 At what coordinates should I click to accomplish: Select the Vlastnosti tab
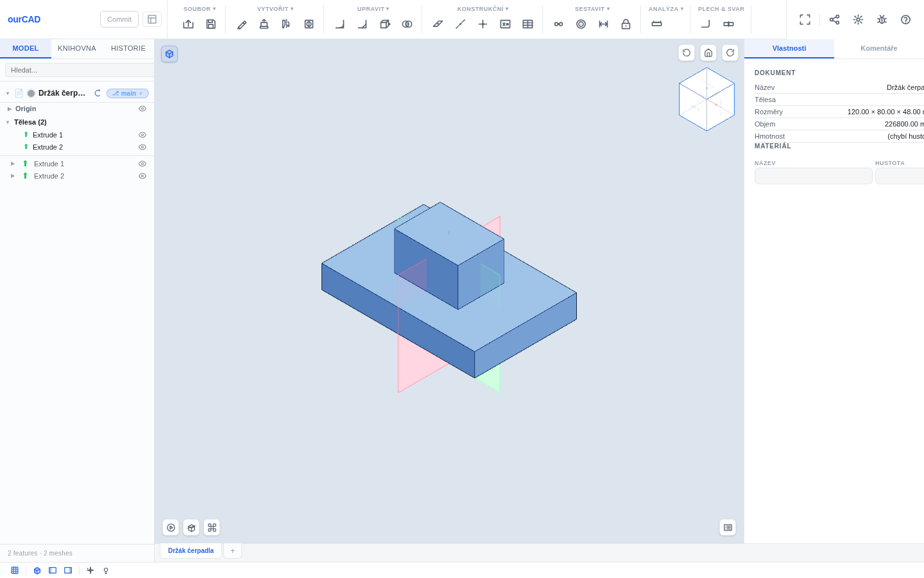789,49
